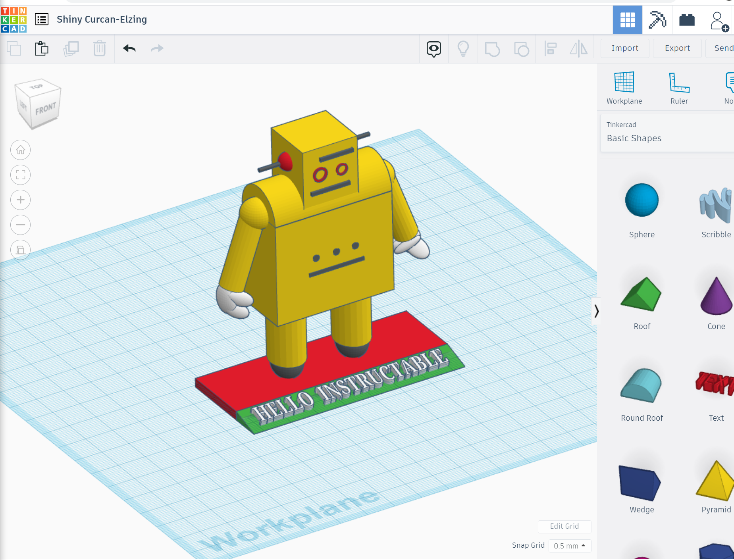Image resolution: width=734 pixels, height=560 pixels.
Task: Click the Export button
Action: (677, 48)
